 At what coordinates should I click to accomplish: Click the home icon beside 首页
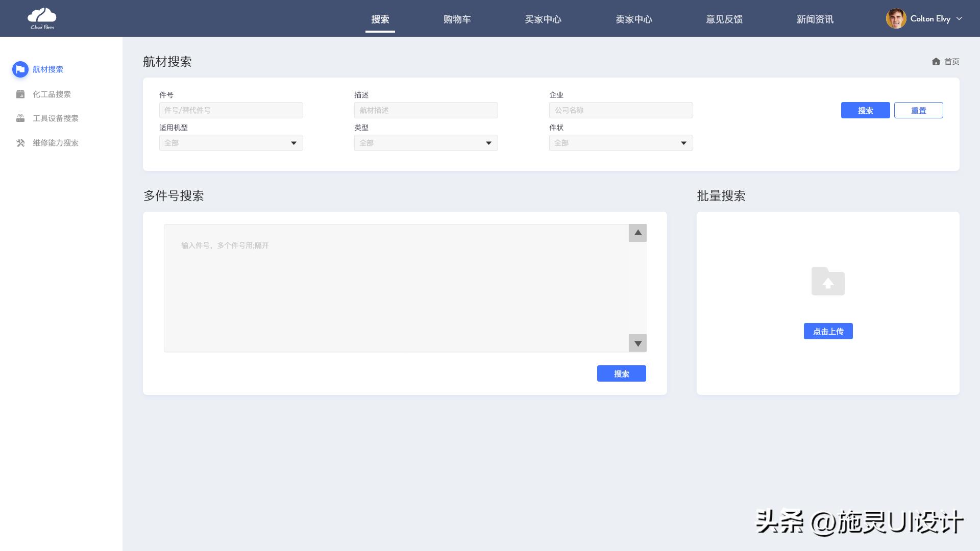click(x=936, y=62)
